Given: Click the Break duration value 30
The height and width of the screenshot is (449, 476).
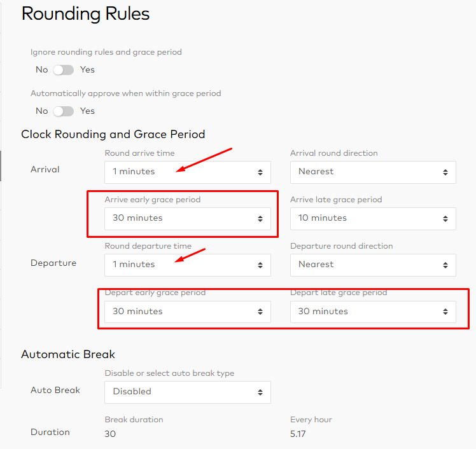Looking at the screenshot, I should point(110,434).
